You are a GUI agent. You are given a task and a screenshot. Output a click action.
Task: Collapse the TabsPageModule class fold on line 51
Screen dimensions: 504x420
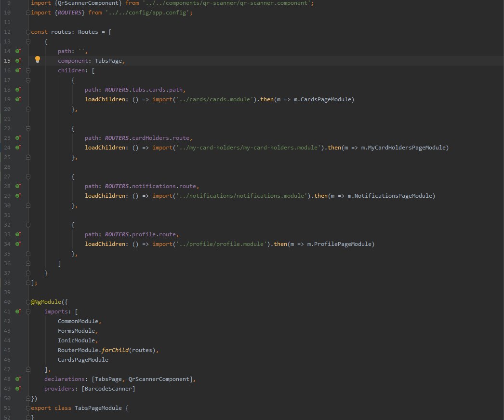(28, 408)
